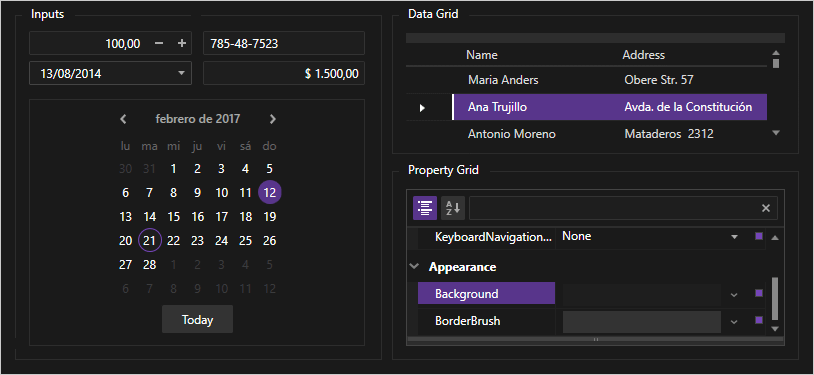Click purple marker square for BorderBrush property
This screenshot has height=375, width=814.
pos(759,320)
